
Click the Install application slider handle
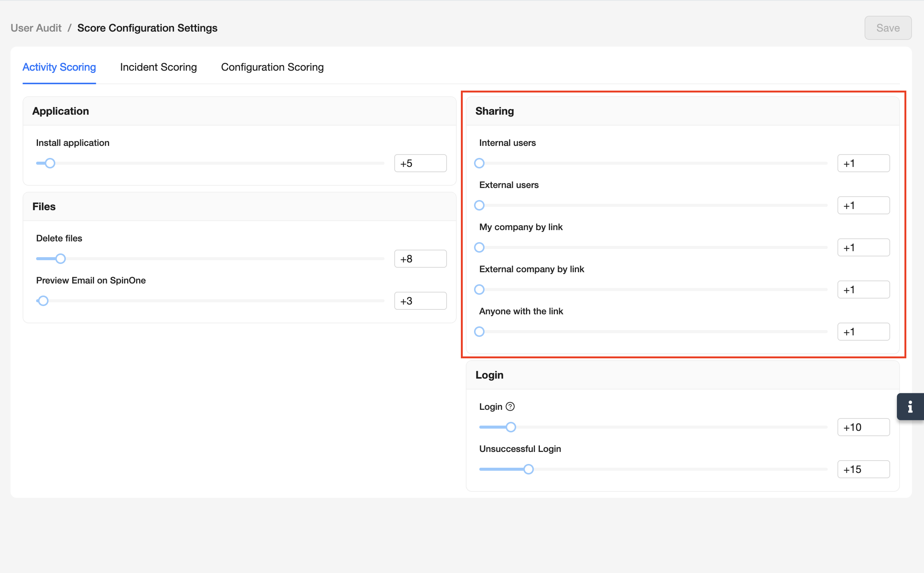tap(50, 163)
